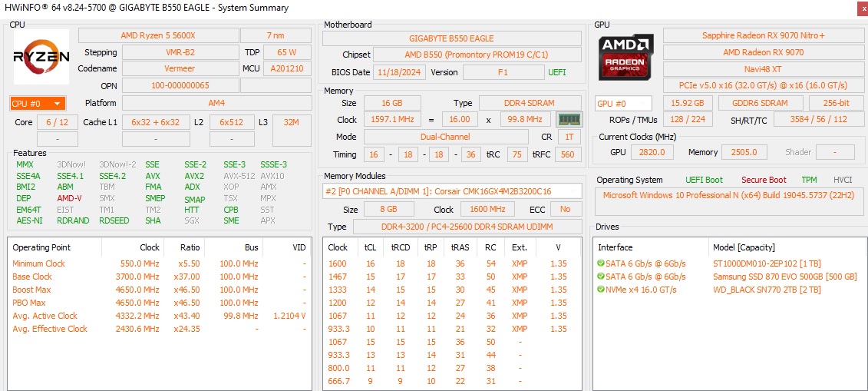Click the TPM indicator
Viewport: 868px width, 391px height.
(x=810, y=180)
